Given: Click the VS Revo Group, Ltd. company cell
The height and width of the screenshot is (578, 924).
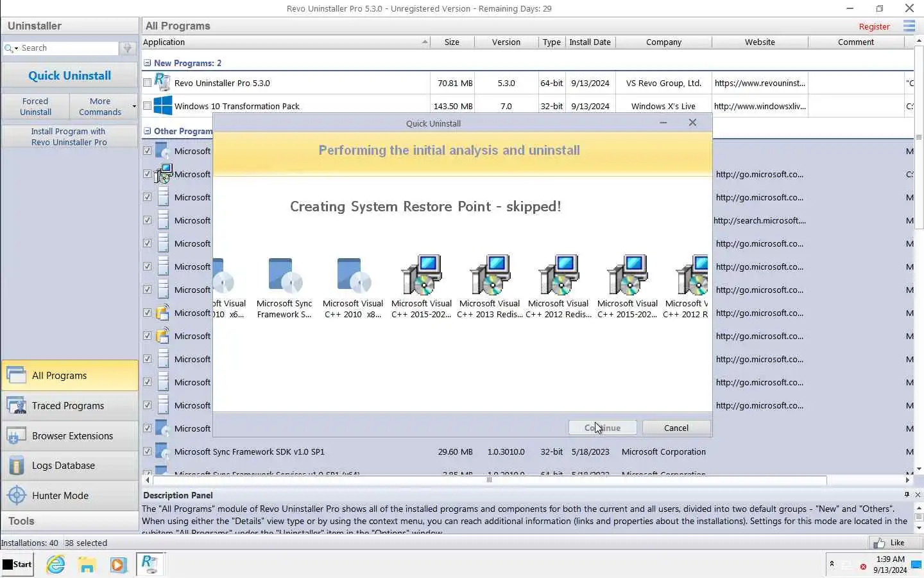Looking at the screenshot, I should tap(663, 83).
